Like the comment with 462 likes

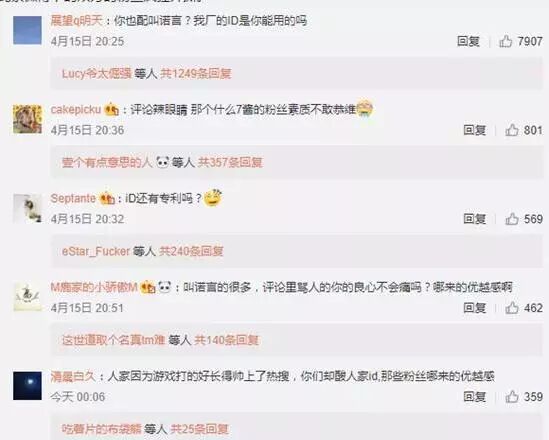[x=512, y=308]
